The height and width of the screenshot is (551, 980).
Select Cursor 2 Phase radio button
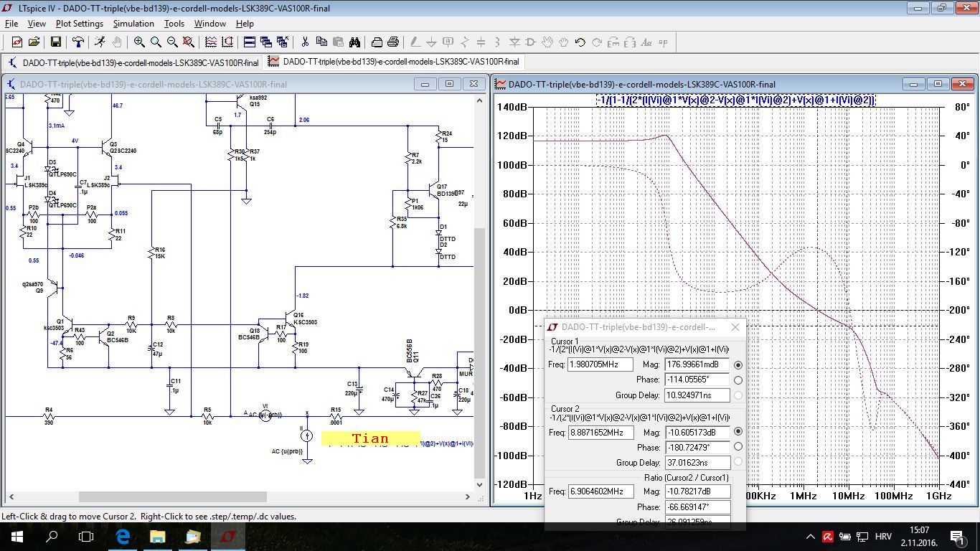point(738,446)
